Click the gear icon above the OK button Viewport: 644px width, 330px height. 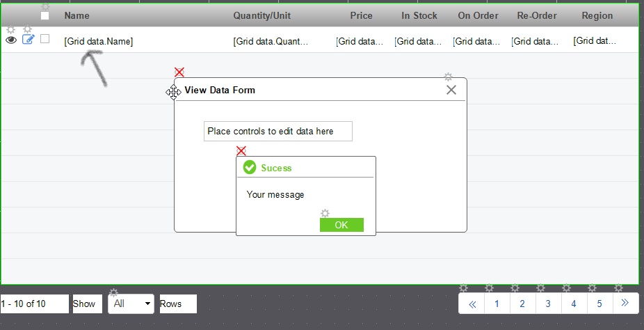(x=325, y=213)
